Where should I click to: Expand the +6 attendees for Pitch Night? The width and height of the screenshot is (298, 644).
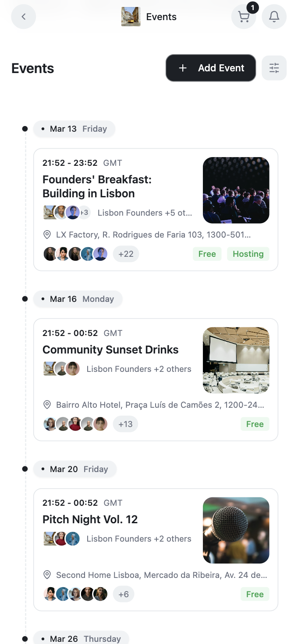(124, 594)
